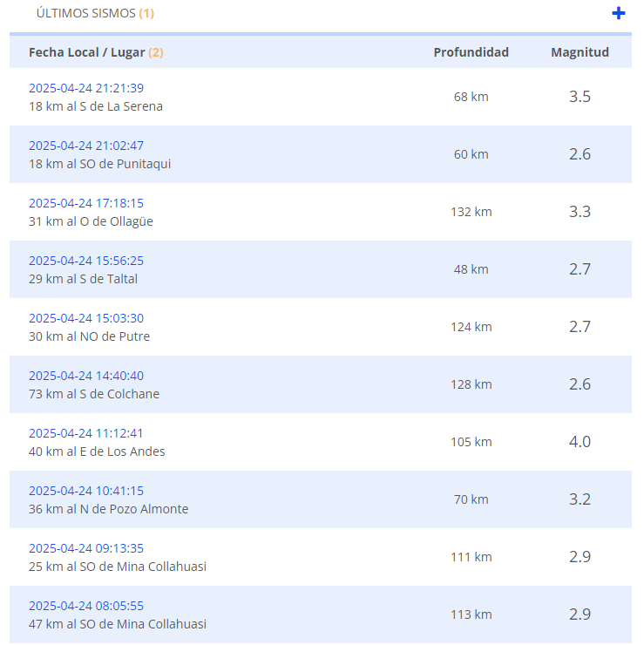The image size is (644, 645).
Task: Click the Últimos Sismos section title
Action: [86, 14]
